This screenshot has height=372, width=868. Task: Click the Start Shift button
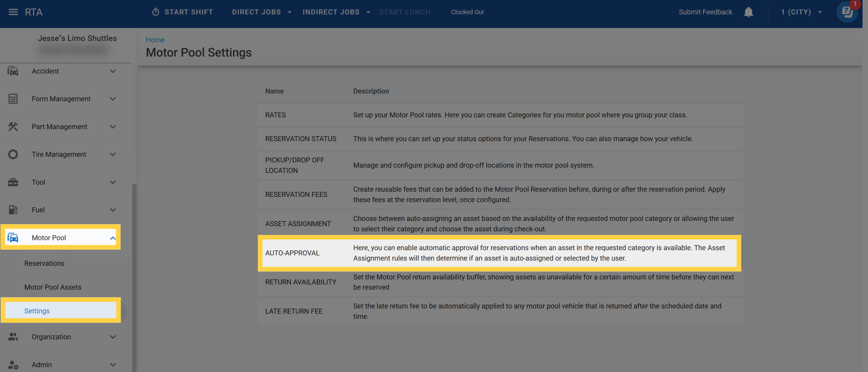click(182, 12)
